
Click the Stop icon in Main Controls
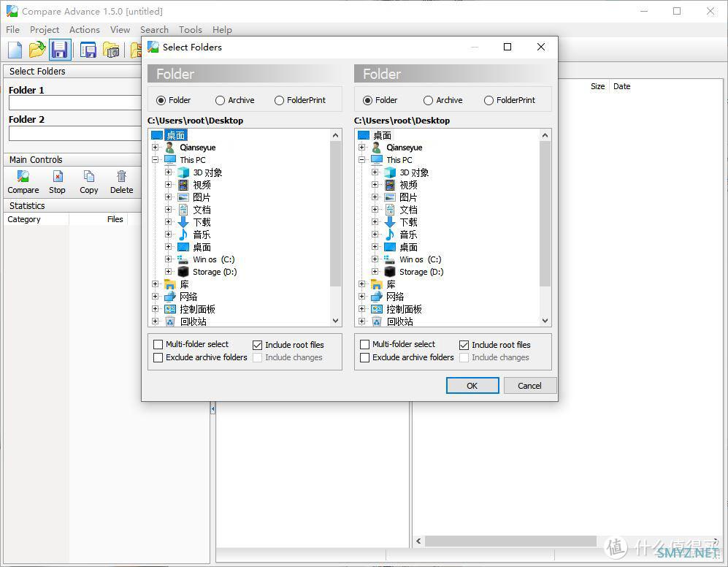point(58,176)
